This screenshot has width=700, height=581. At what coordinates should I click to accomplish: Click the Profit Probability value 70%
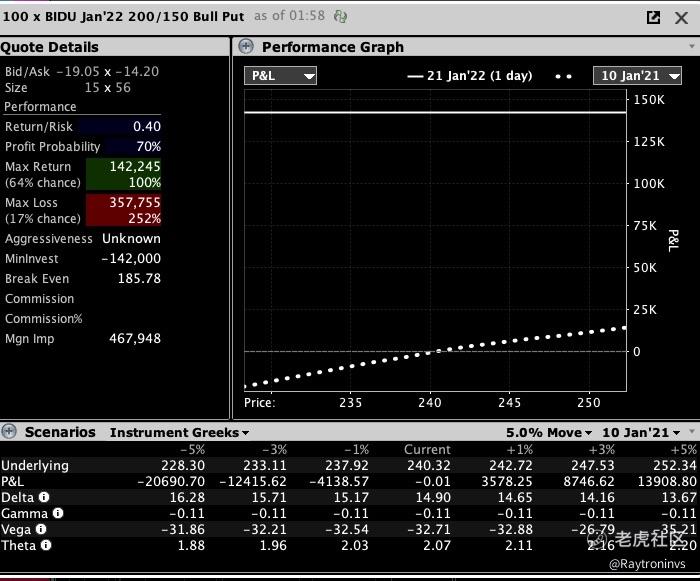pos(149,146)
